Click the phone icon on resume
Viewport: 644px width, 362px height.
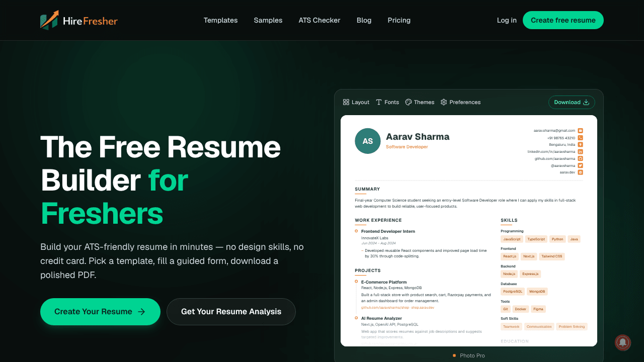coord(580,138)
